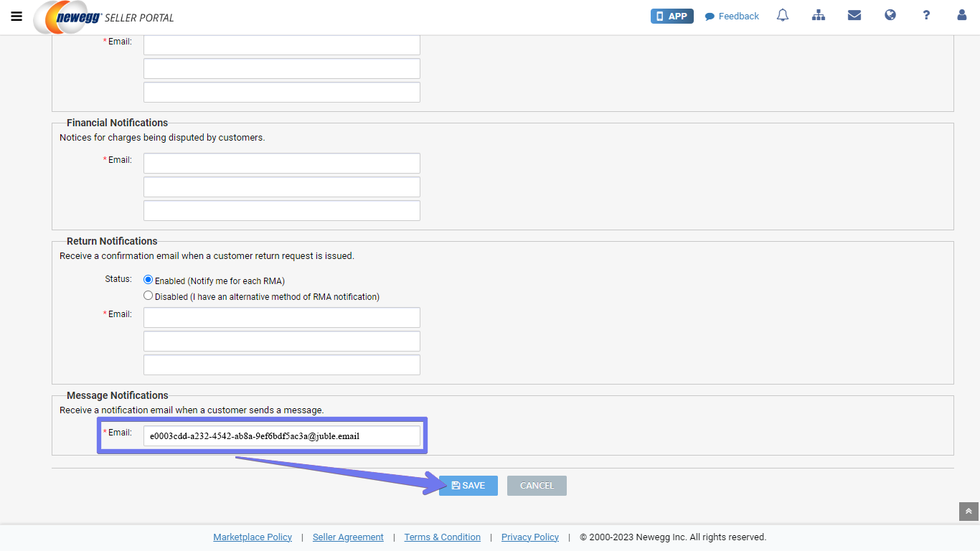Open the Feedback link
This screenshot has width=980, height=551.
coord(732,16)
